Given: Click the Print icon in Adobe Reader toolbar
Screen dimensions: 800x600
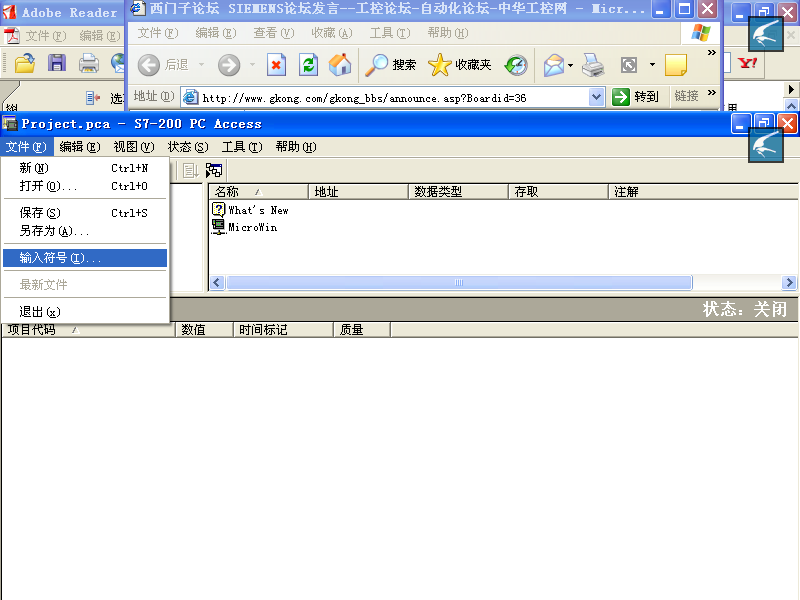Looking at the screenshot, I should click(89, 64).
